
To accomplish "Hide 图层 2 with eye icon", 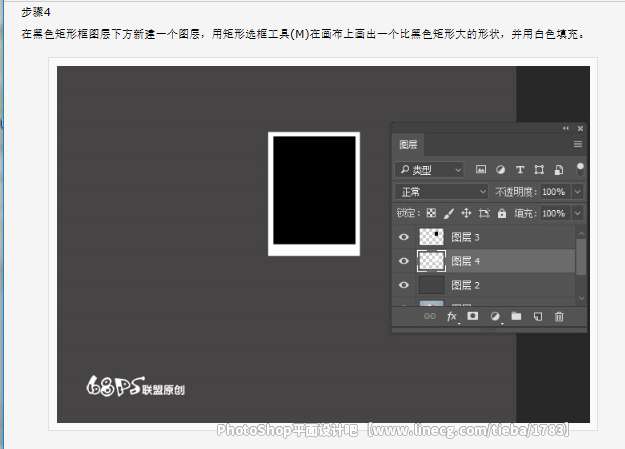I will 404,285.
